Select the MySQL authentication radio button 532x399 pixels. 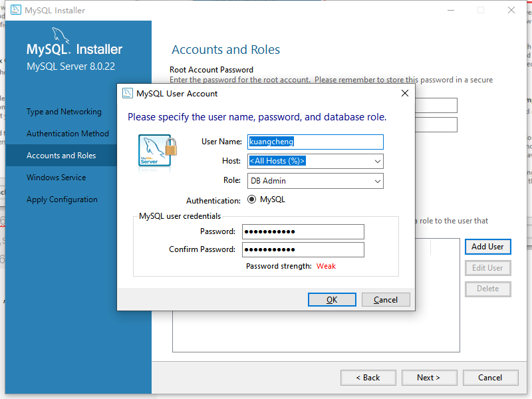pyautogui.click(x=253, y=199)
